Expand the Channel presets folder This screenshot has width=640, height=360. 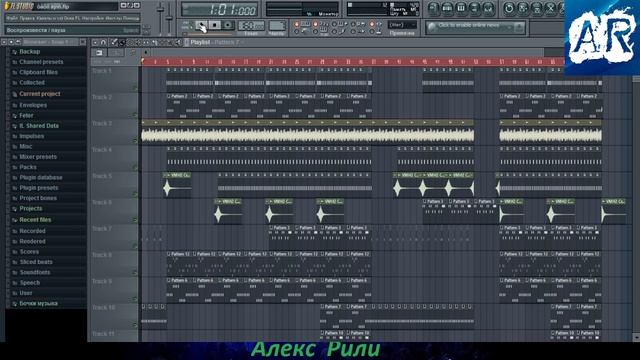[41, 62]
